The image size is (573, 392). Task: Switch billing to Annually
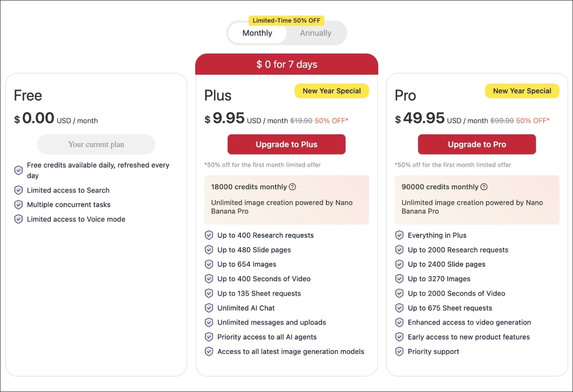[x=316, y=33]
